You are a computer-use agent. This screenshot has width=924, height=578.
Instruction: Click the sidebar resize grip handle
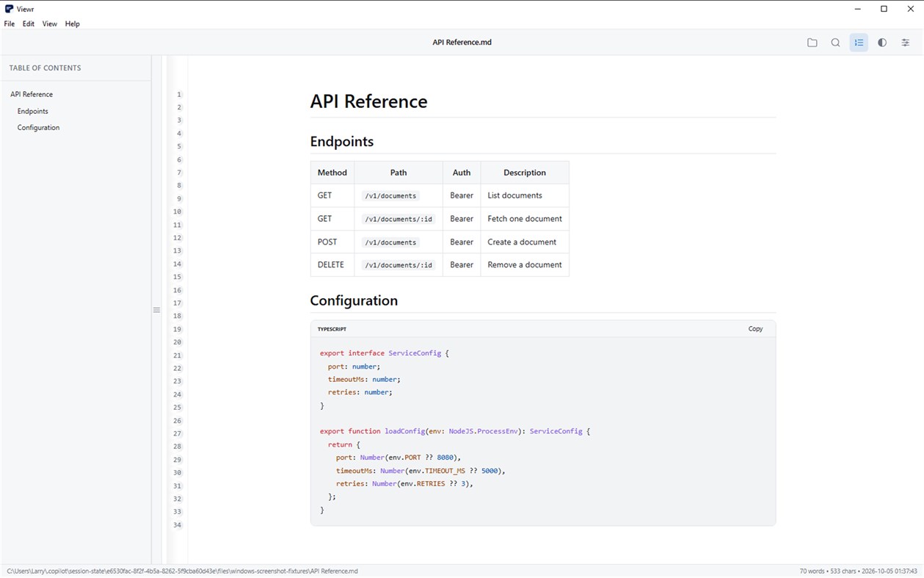(x=156, y=310)
